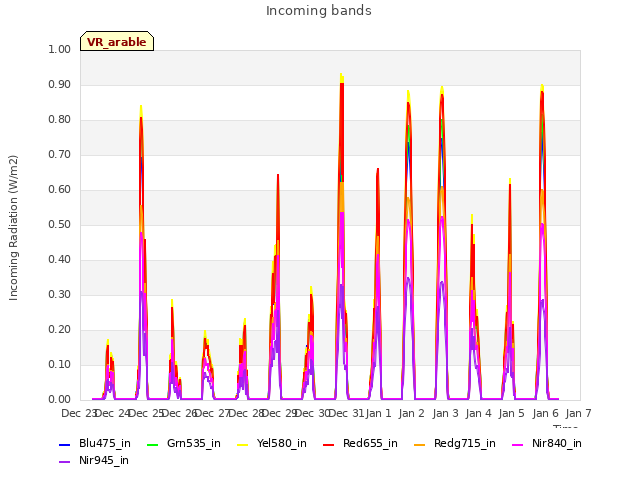Screen dimensions: 640x480
Task: Click the 0.50 y-axis tick label
Action: pos(60,224)
